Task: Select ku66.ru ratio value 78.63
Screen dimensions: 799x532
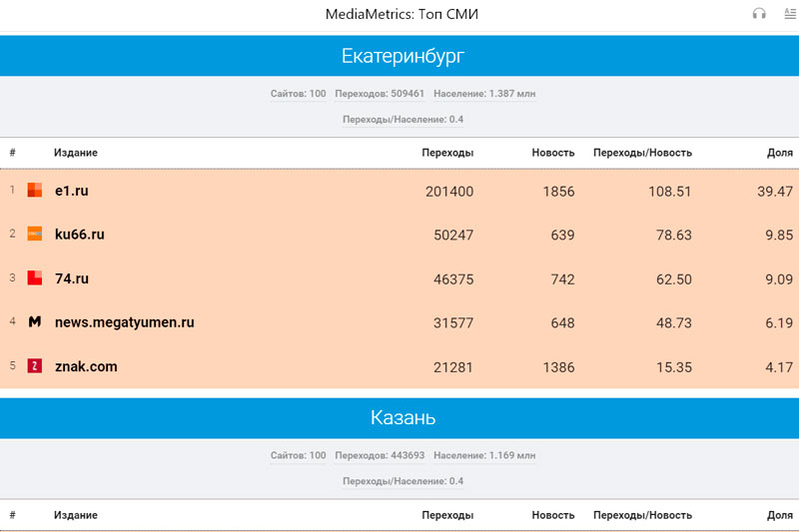Action: [673, 236]
